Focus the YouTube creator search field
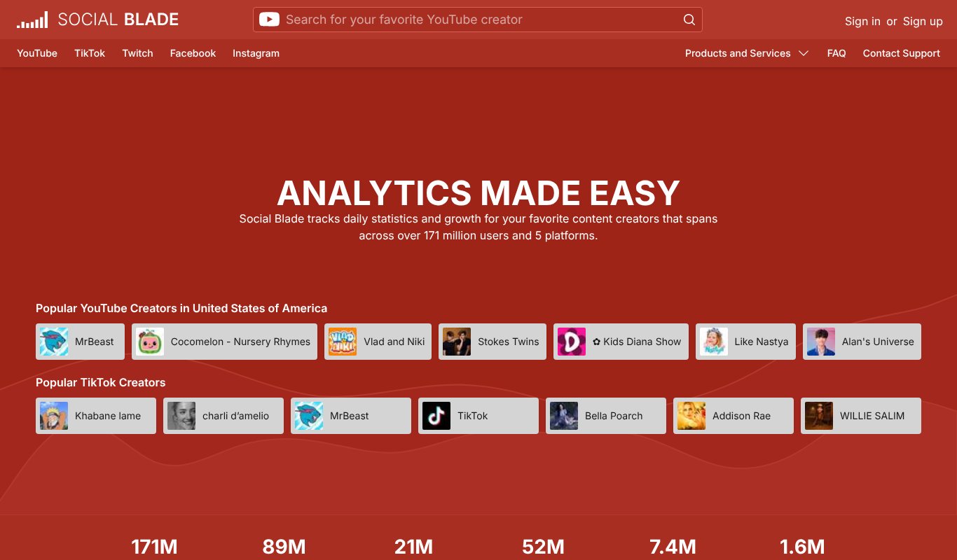957x560 pixels. tap(478, 20)
